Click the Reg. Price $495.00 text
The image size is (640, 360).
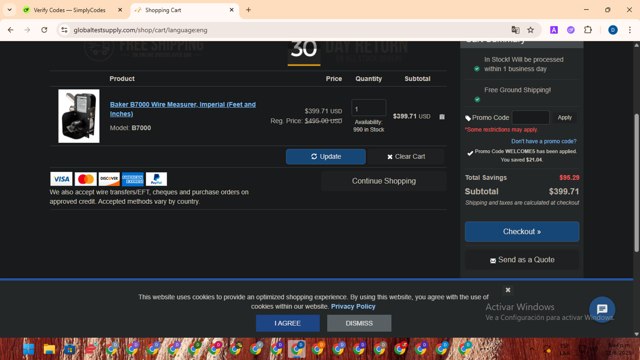(x=306, y=121)
